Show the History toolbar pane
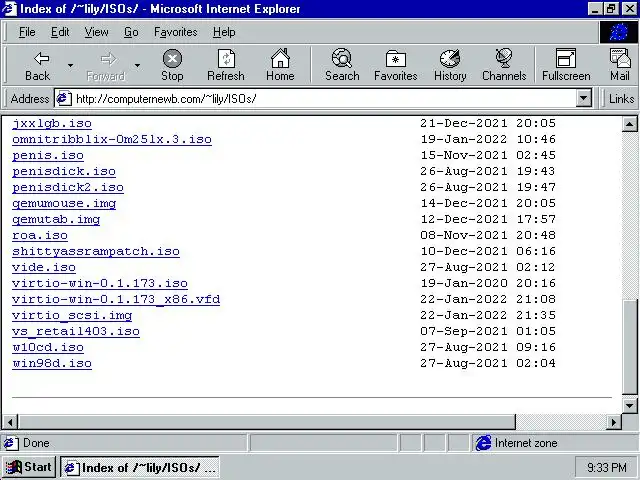 pos(450,65)
